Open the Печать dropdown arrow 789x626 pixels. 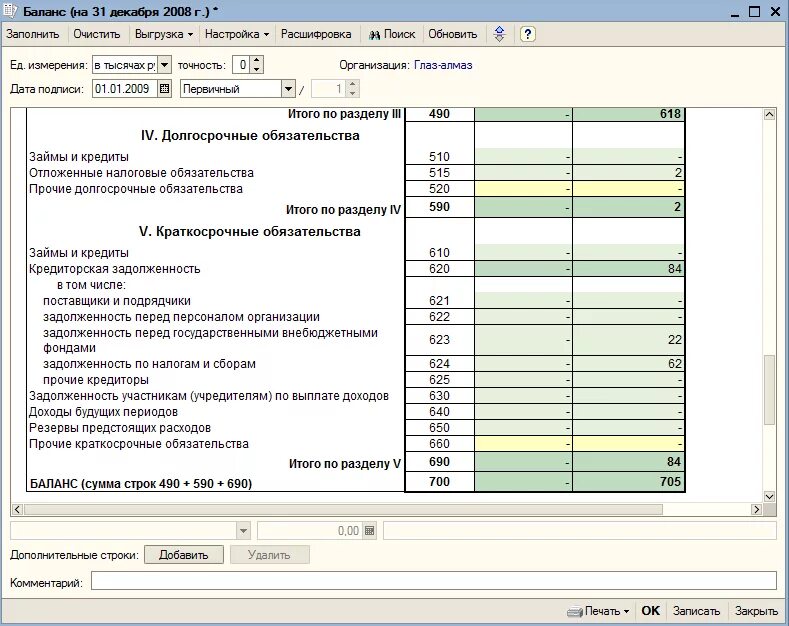click(626, 612)
